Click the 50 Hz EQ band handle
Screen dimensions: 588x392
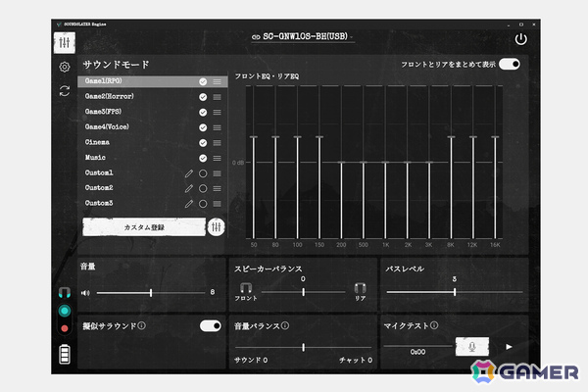pyautogui.click(x=254, y=137)
